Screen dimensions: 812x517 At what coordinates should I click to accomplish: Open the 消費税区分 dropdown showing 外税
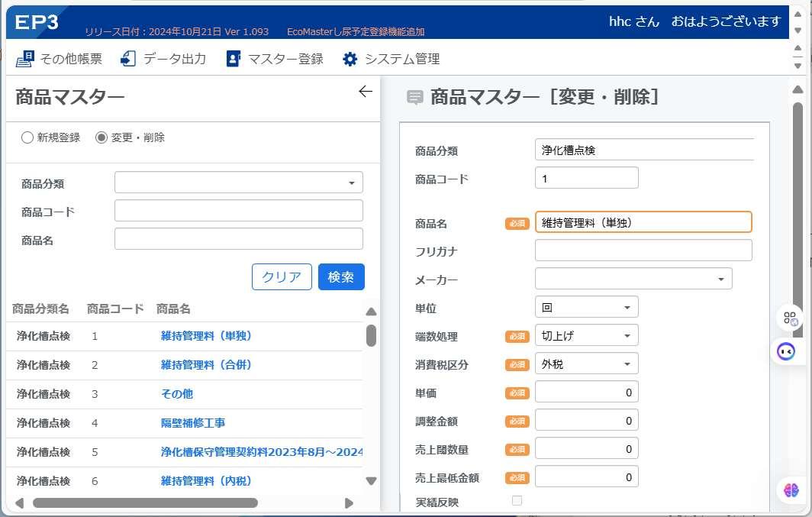(586, 364)
